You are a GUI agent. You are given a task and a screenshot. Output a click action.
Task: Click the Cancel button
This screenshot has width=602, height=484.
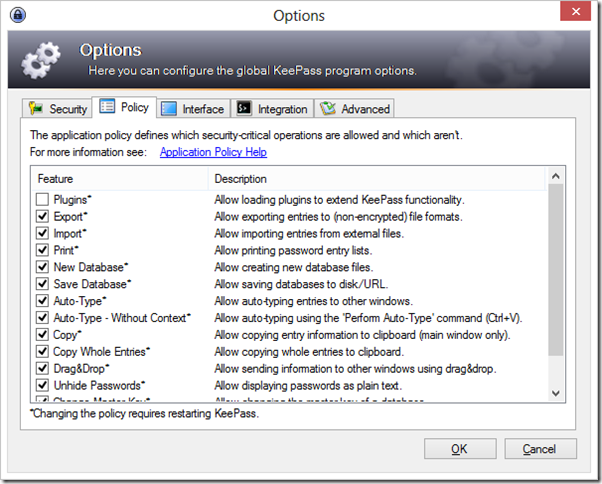[x=540, y=449]
